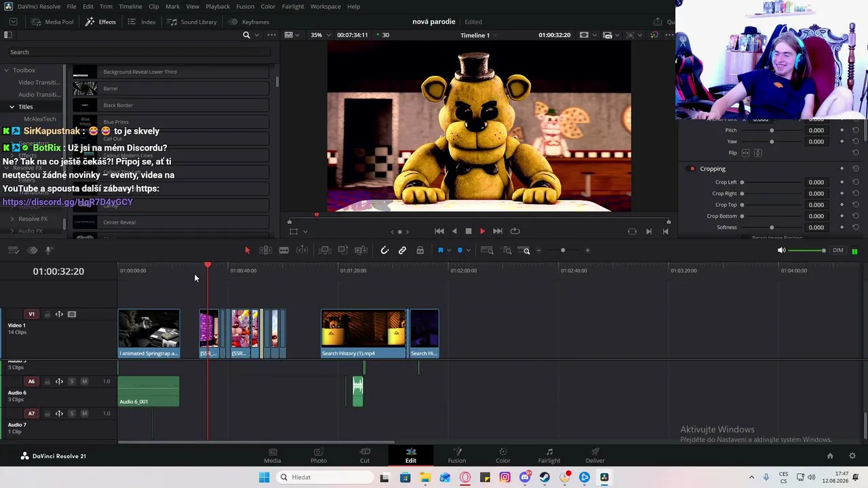The height and width of the screenshot is (488, 868).
Task: Open the Keyframes panel
Action: [x=249, y=22]
